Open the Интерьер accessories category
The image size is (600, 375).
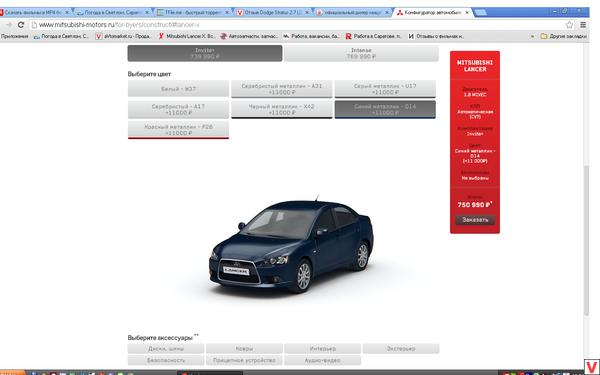click(x=323, y=349)
